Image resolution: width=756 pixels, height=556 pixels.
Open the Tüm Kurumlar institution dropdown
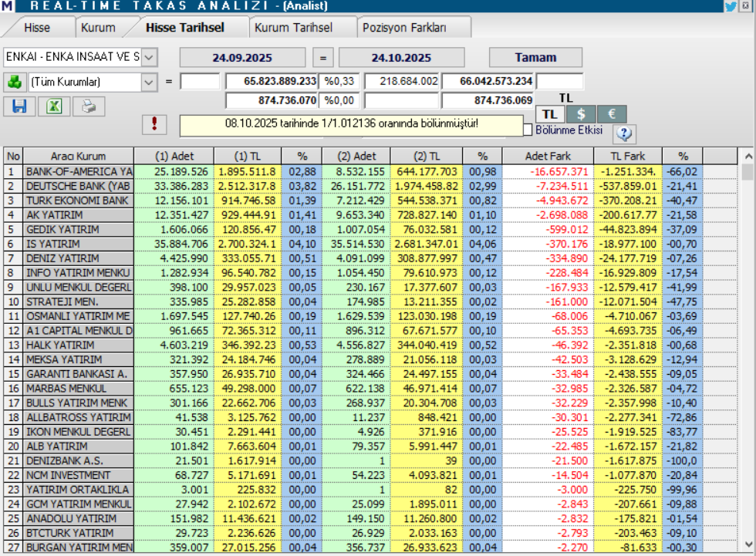click(149, 82)
